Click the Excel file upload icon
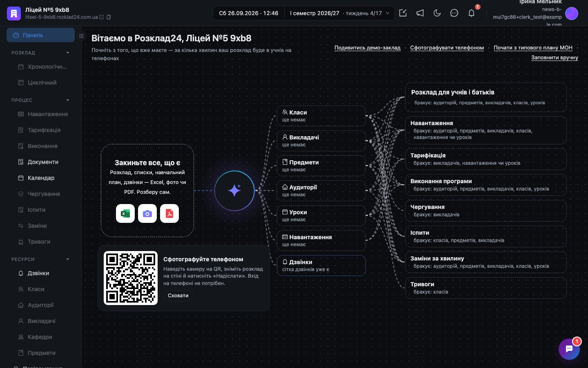Image resolution: width=588 pixels, height=368 pixels. [125, 213]
